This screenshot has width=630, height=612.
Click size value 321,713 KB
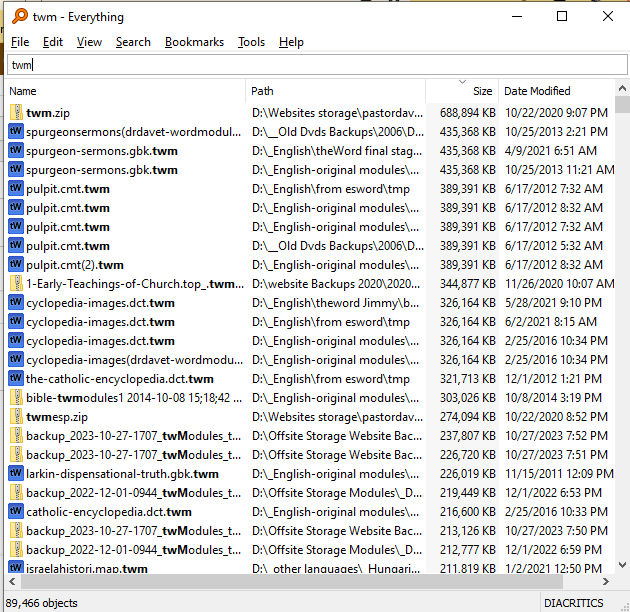point(467,379)
